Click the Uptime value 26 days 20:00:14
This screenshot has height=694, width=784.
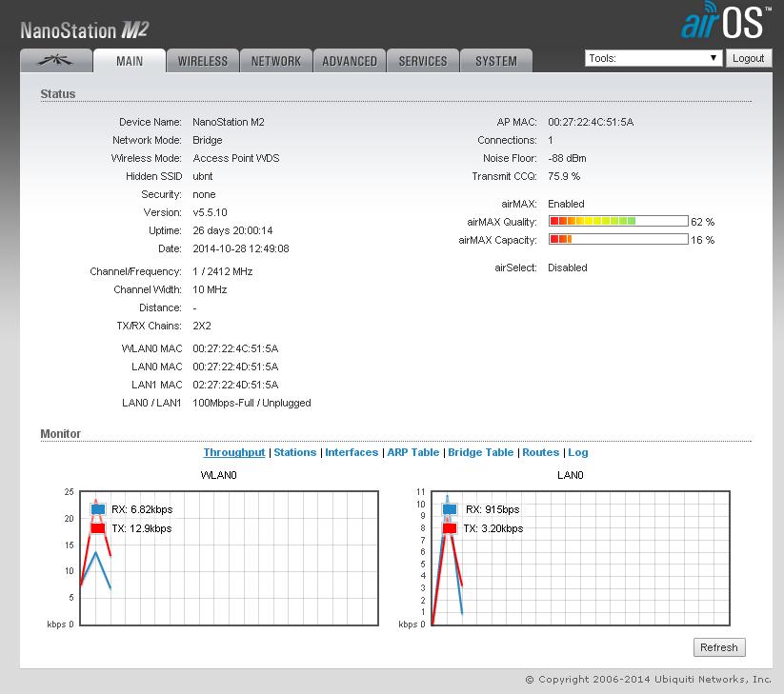pyautogui.click(x=232, y=230)
